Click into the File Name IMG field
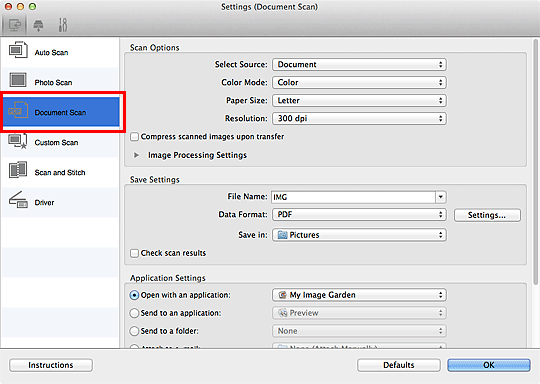Image resolution: width=540 pixels, height=384 pixels. click(353, 197)
